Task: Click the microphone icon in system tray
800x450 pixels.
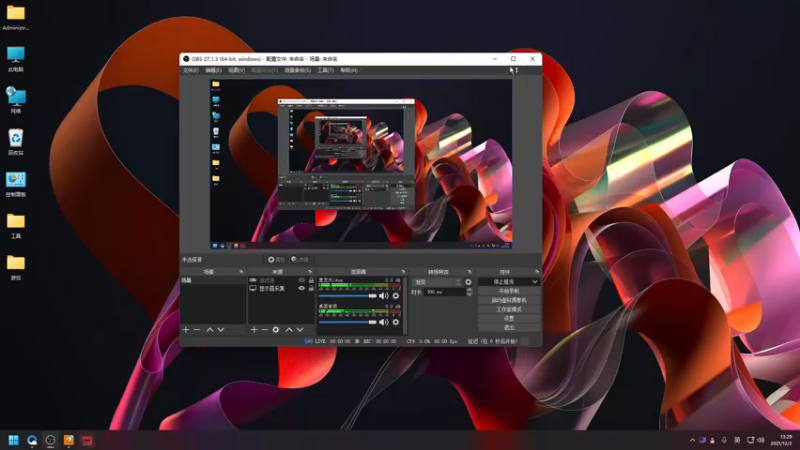Action: coord(723,440)
